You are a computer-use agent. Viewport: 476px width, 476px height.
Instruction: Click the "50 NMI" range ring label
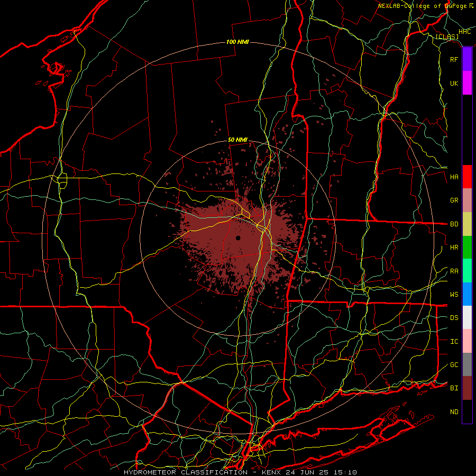point(237,140)
